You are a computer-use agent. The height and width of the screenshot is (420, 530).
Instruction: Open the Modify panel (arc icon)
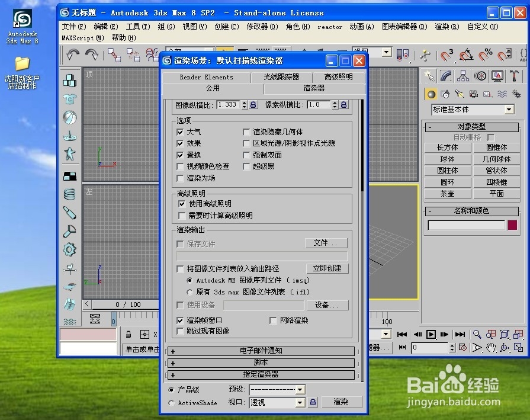[446, 76]
